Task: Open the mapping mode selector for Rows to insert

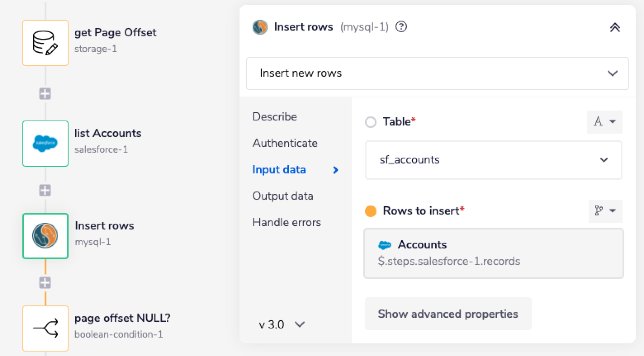Action: [x=605, y=211]
